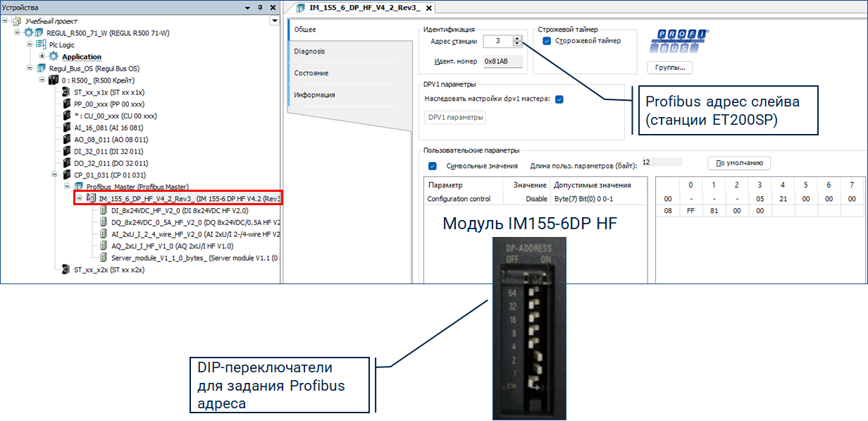
Task: Uncheck Наследовать настройки dpv1 мастера
Action: 559,99
